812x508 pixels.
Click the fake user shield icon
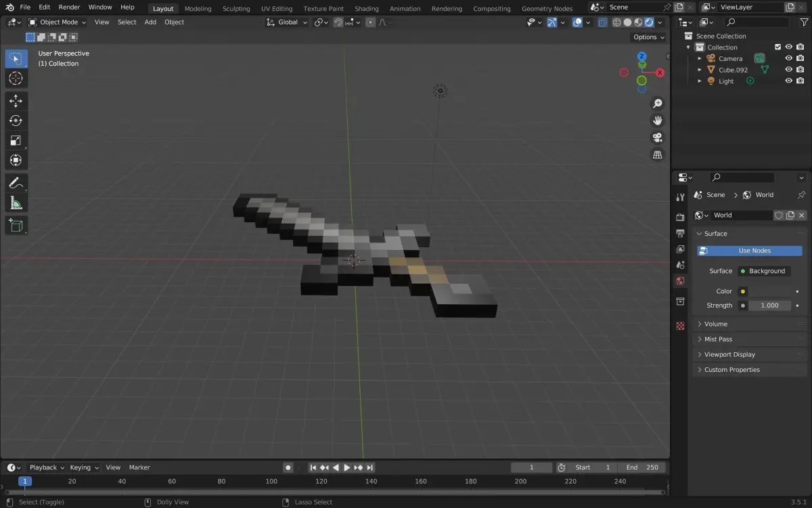click(779, 215)
